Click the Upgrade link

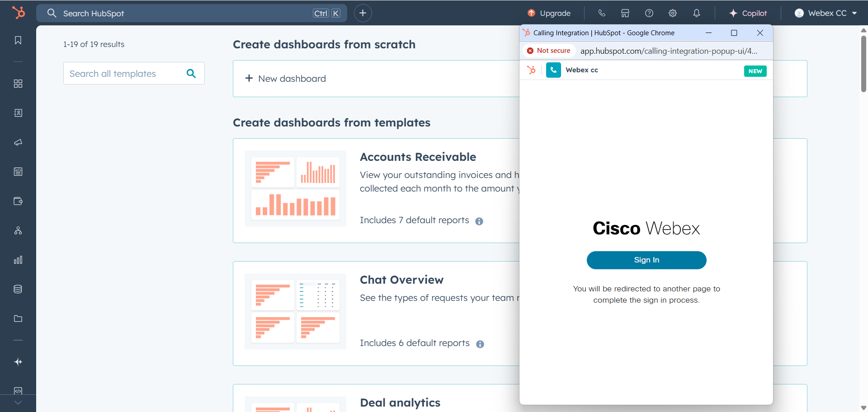point(549,13)
